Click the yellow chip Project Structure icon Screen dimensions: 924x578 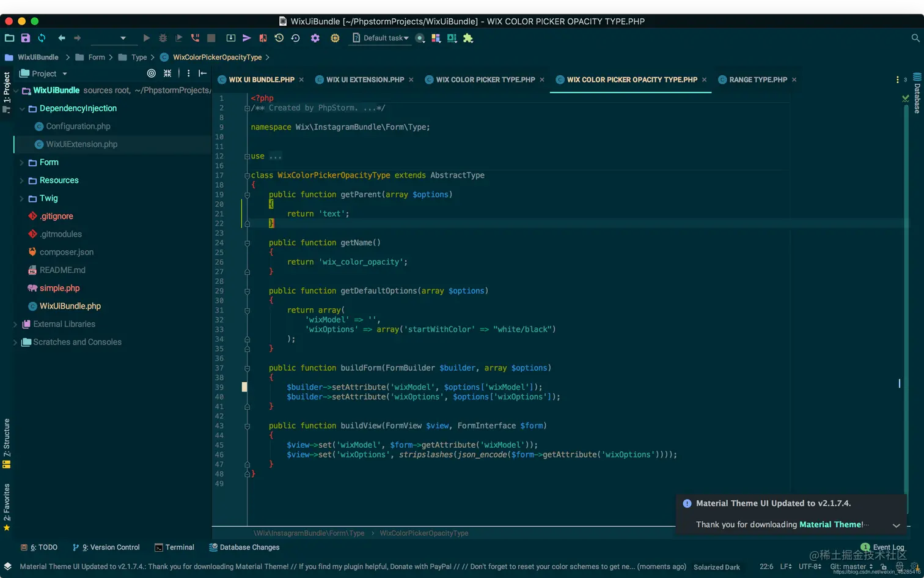pyautogui.click(x=335, y=38)
